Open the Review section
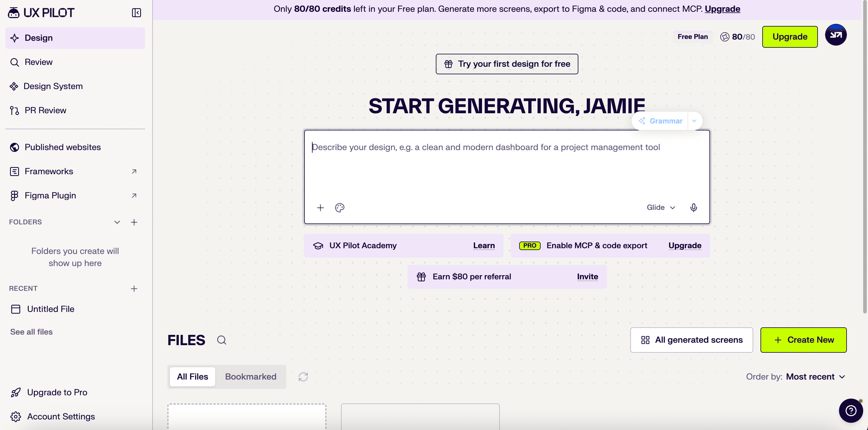This screenshot has width=868, height=430. 75,62
